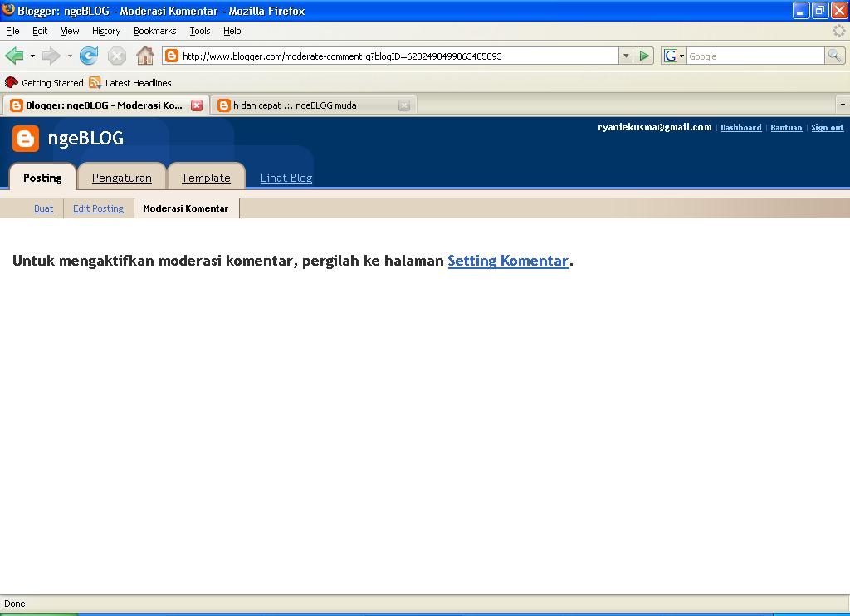Open the Help menu
This screenshot has width=850, height=616.
[232, 31]
